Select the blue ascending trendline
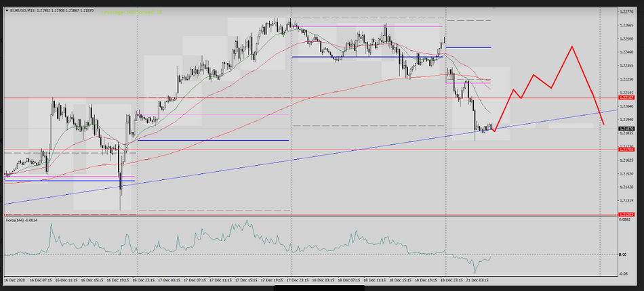The height and width of the screenshot is (291, 644). [271, 162]
